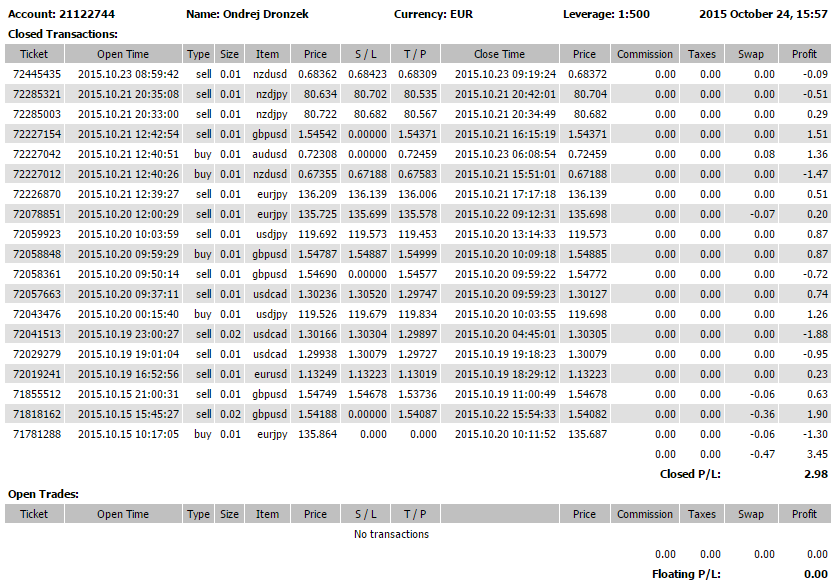Click the Closed P/L: label
Image resolution: width=834 pixels, height=586 pixels.
(690, 474)
